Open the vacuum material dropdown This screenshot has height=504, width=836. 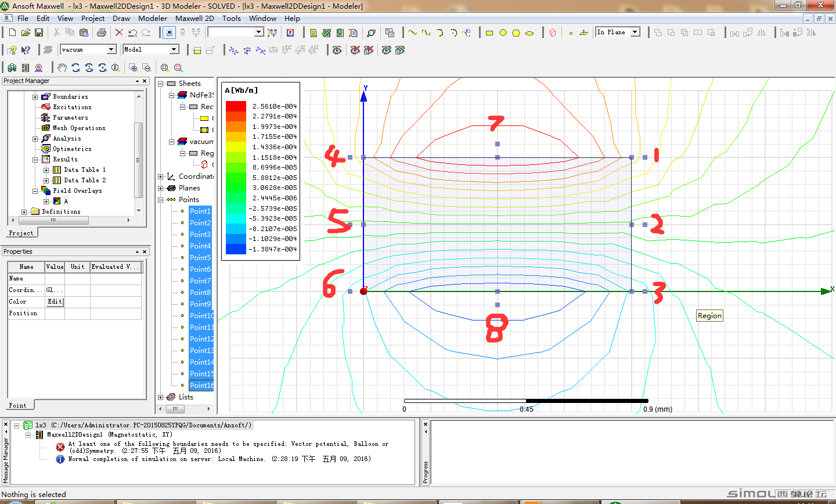click(111, 50)
